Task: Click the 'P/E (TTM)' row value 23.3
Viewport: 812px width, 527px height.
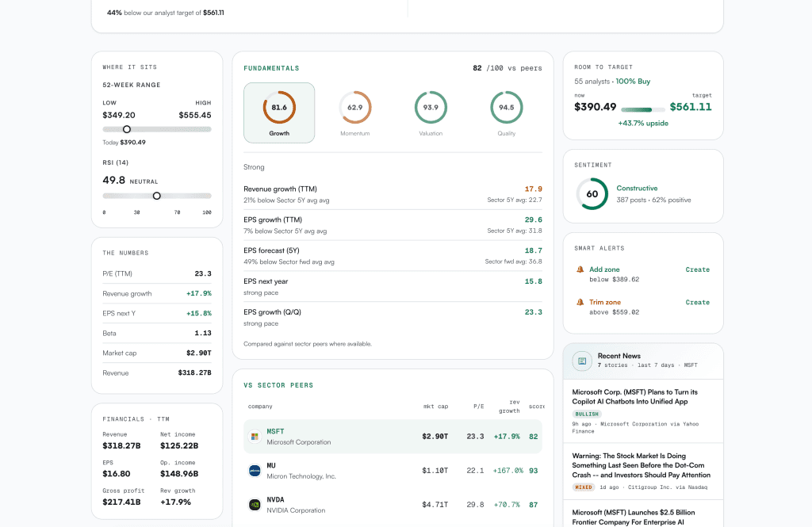Action: [x=203, y=274]
